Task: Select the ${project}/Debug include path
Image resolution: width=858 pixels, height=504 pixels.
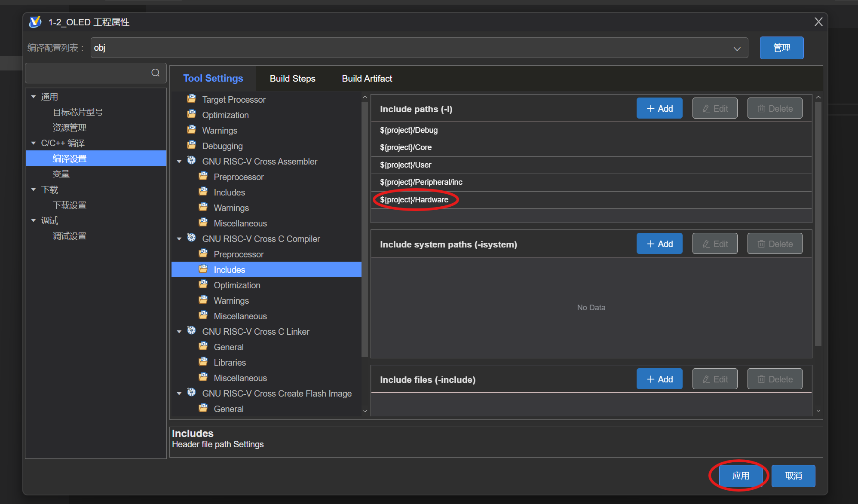Action: coord(591,130)
